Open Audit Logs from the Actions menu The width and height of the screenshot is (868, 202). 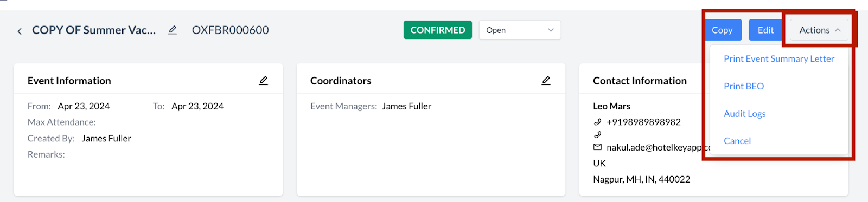745,114
